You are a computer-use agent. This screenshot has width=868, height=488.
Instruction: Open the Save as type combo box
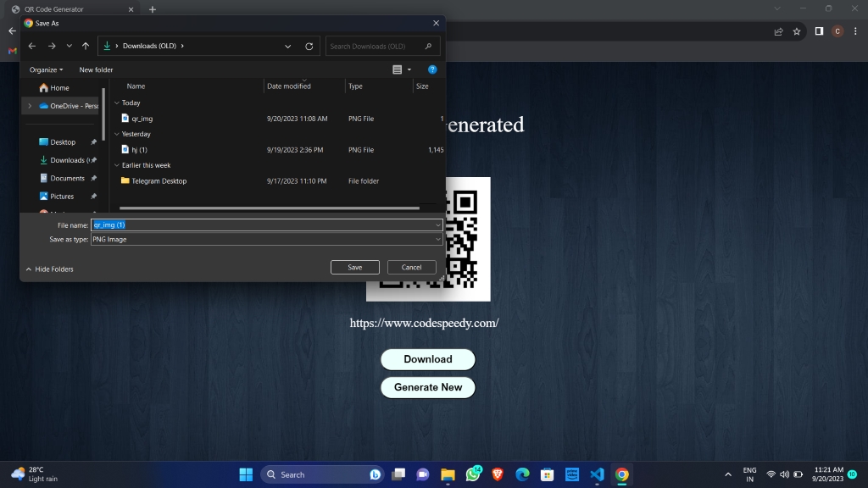pos(266,240)
